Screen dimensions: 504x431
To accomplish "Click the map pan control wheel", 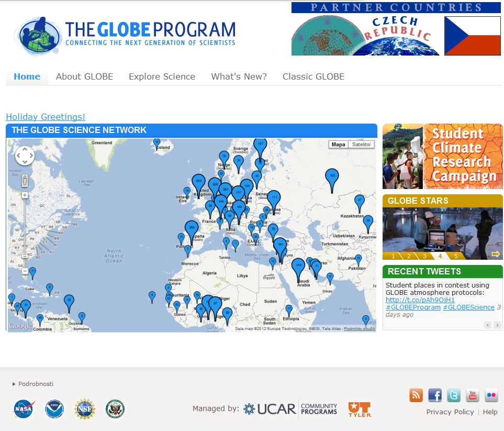I will click(x=25, y=156).
